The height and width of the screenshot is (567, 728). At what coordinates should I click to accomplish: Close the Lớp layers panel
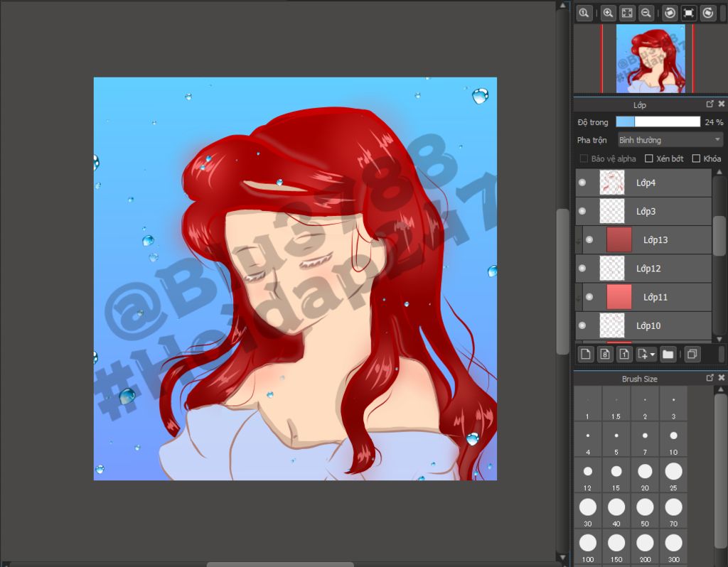coord(721,104)
